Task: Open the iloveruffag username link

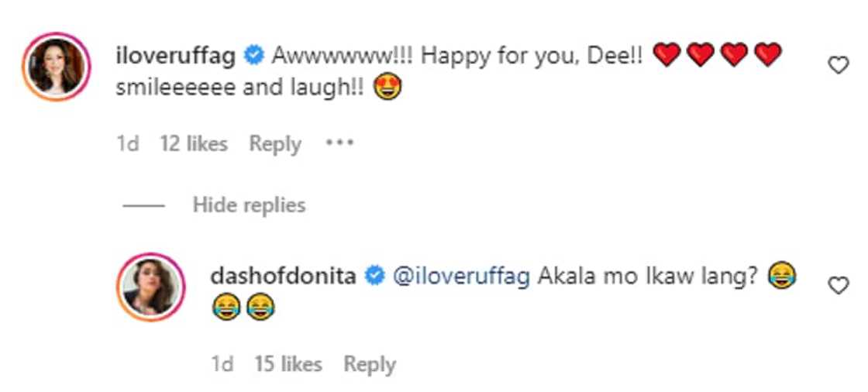Action: point(177,56)
